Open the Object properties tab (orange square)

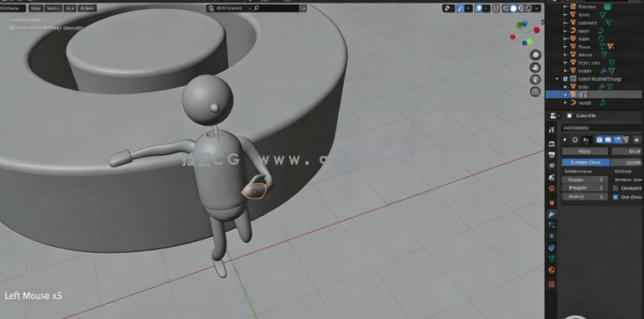click(x=552, y=203)
